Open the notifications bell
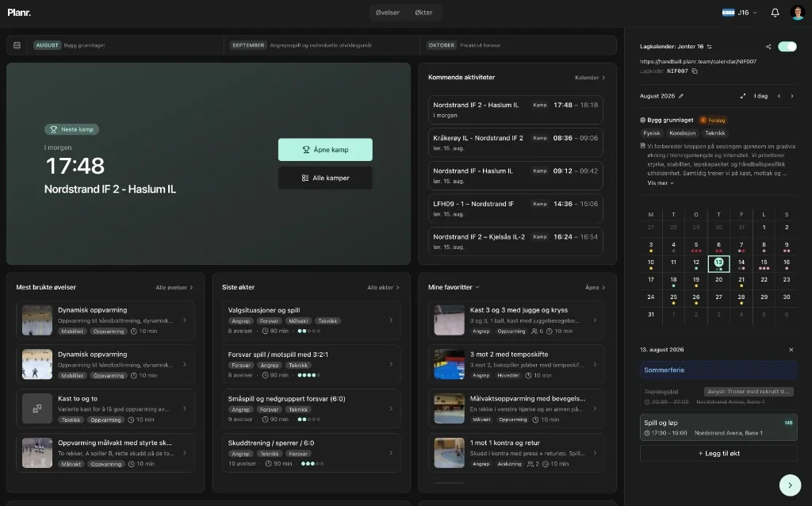This screenshot has width=812, height=506. pyautogui.click(x=775, y=13)
